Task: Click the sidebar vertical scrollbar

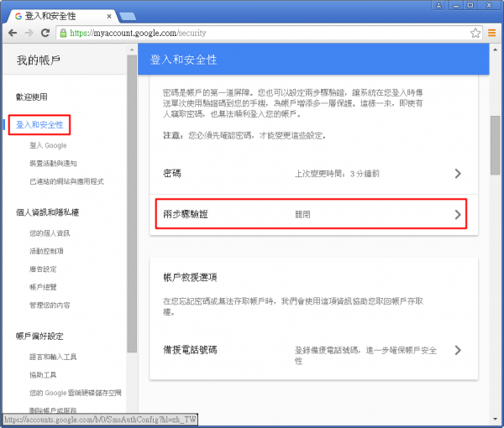Action: [132, 210]
